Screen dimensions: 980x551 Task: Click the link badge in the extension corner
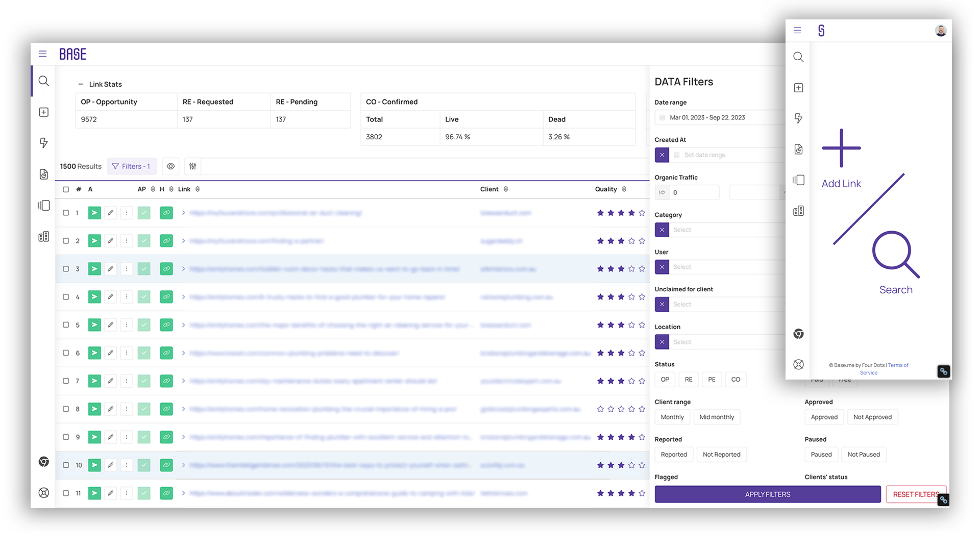tap(943, 371)
